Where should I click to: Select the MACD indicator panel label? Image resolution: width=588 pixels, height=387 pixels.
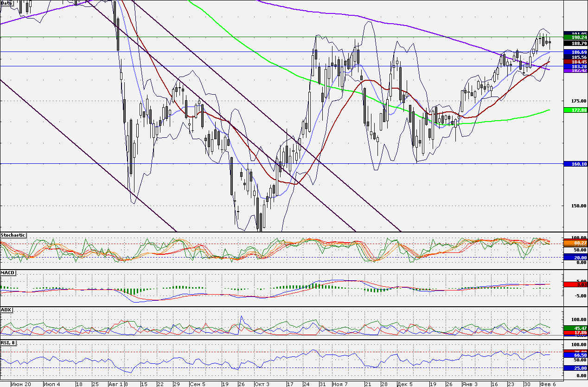click(x=7, y=272)
